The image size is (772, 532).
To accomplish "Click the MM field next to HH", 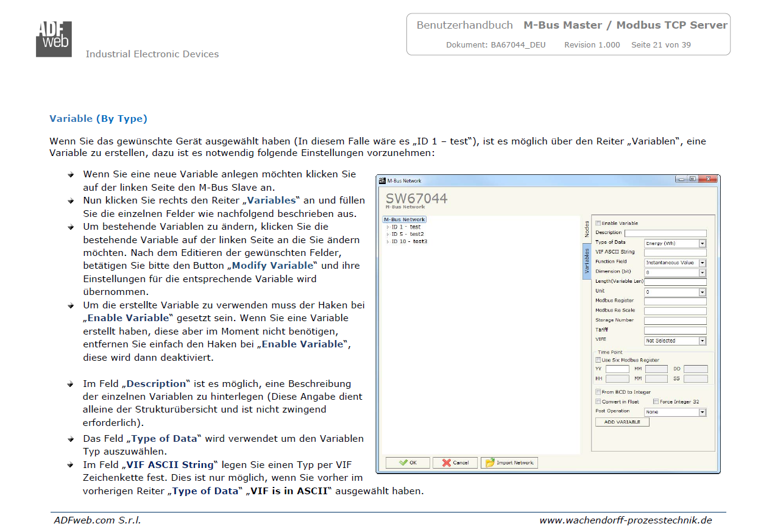I will pyautogui.click(x=657, y=379).
